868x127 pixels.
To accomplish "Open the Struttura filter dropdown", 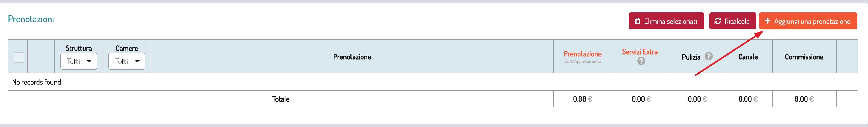I will [79, 61].
